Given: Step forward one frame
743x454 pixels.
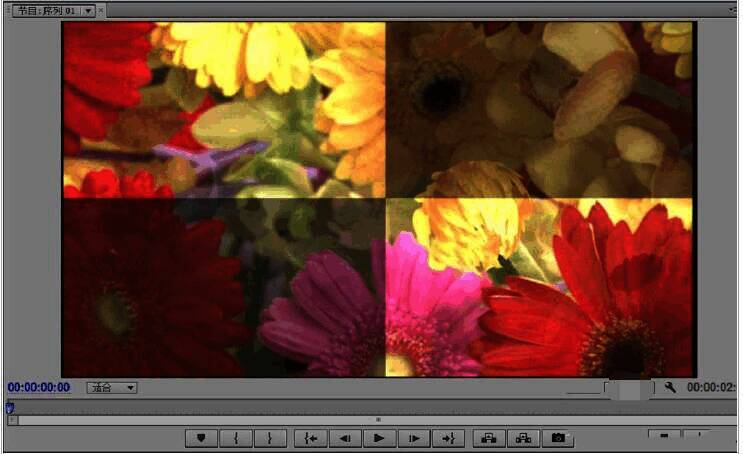Looking at the screenshot, I should (x=412, y=438).
